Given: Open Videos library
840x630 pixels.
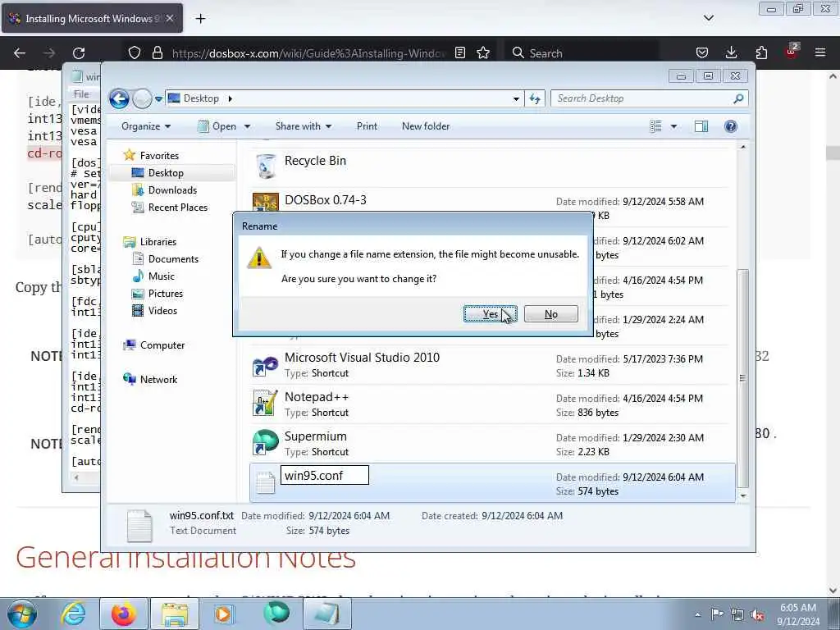Looking at the screenshot, I should point(162,311).
